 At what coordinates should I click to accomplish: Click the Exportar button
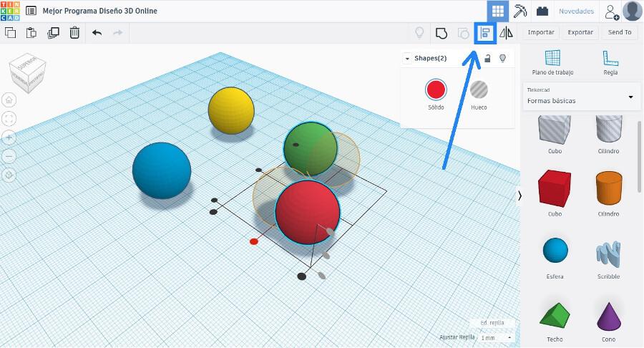pos(580,32)
